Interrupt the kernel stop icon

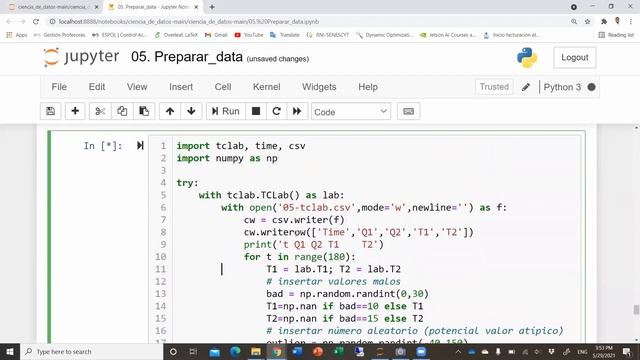tap(256, 111)
